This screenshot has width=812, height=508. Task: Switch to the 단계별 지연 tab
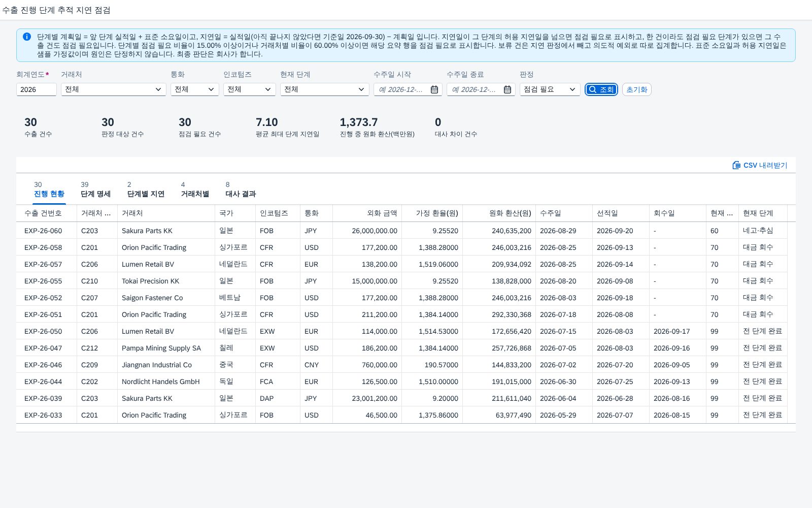[x=146, y=189]
